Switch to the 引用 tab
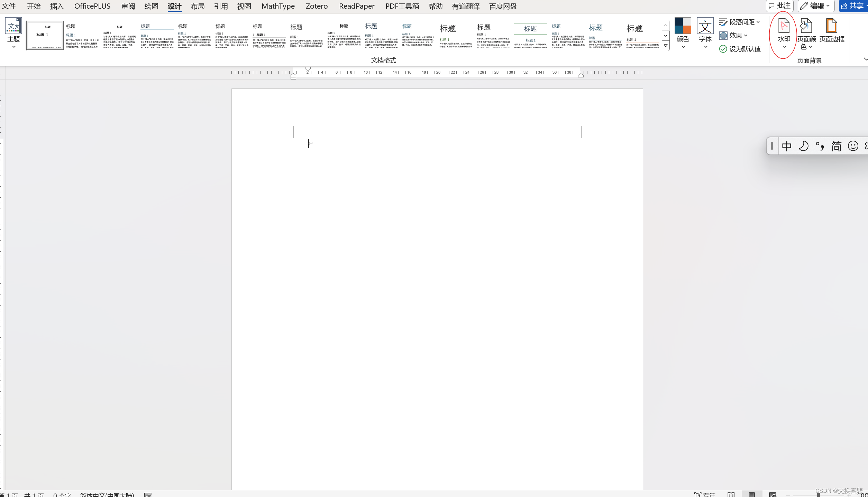The width and height of the screenshot is (868, 497). [221, 6]
